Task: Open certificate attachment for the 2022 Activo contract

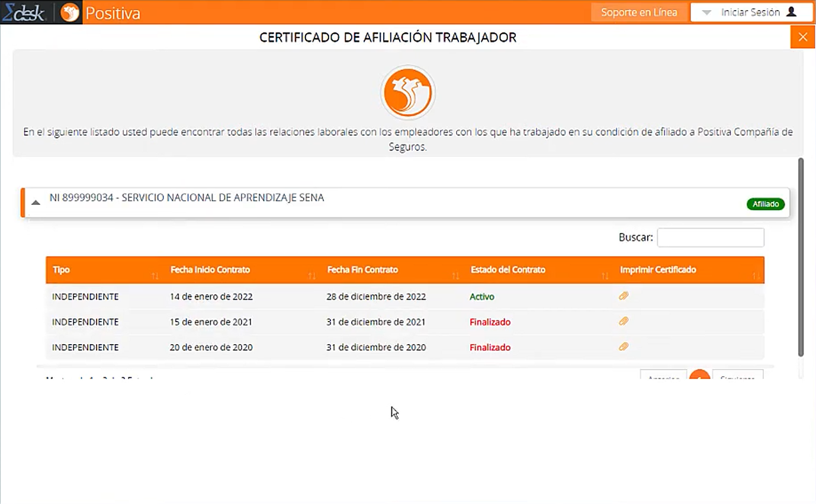Action: click(624, 296)
